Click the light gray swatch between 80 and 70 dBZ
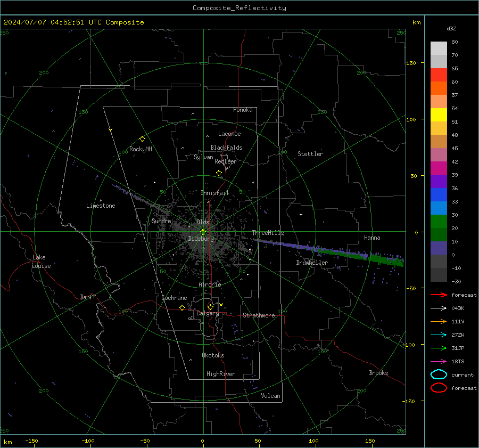This screenshot has width=479, height=448. coord(439,48)
